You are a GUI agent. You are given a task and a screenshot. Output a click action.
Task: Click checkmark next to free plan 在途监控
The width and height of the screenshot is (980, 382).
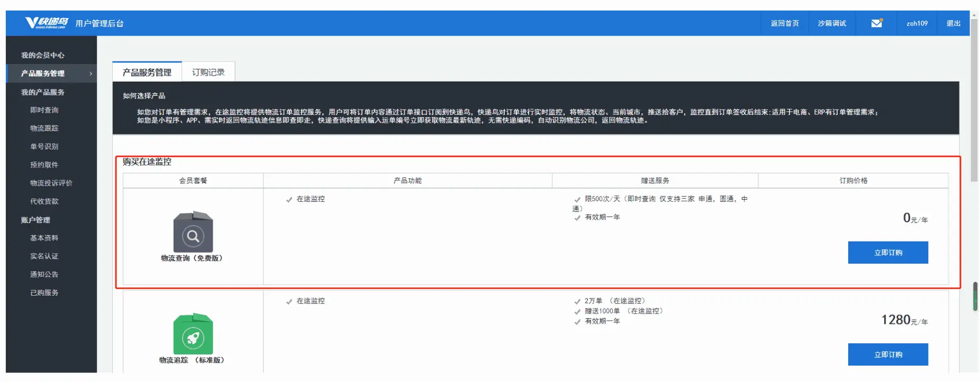(x=289, y=200)
